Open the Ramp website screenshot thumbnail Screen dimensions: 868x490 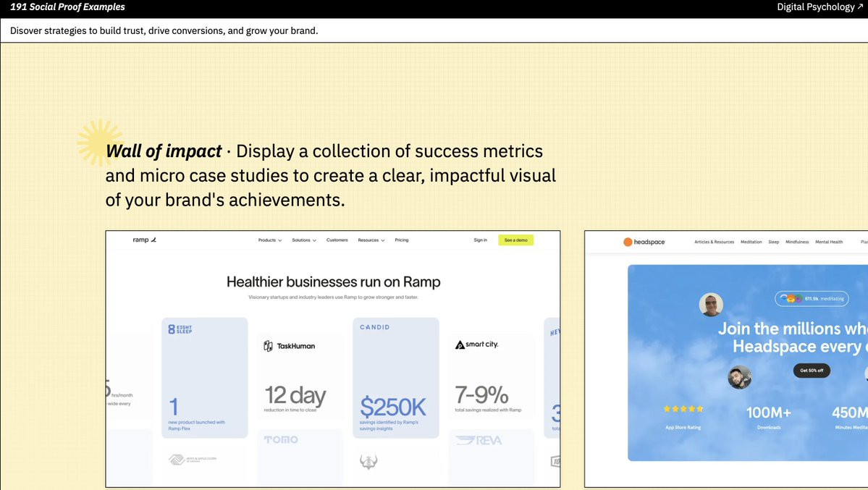tap(333, 359)
